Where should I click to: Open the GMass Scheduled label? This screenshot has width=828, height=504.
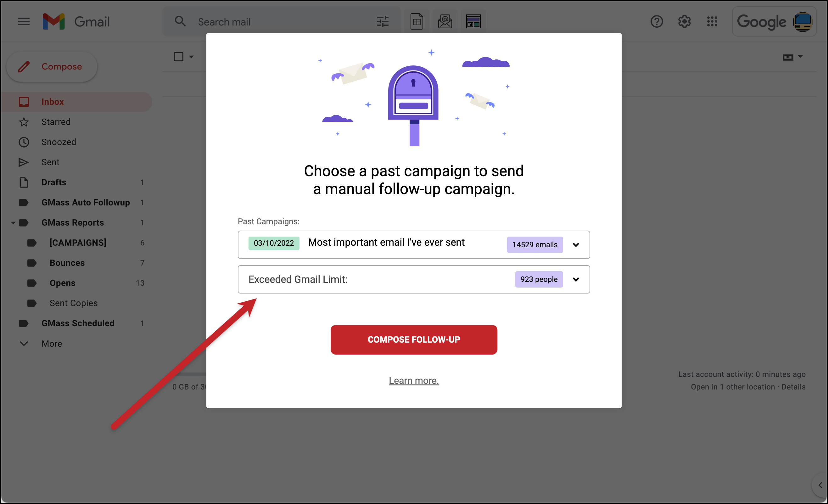[77, 323]
